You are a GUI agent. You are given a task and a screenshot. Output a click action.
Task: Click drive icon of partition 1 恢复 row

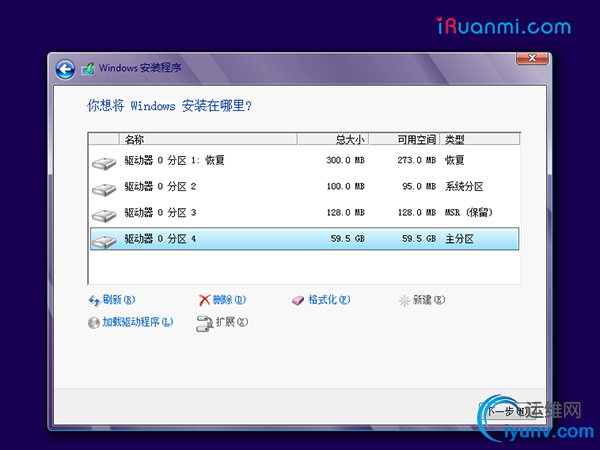(x=104, y=163)
